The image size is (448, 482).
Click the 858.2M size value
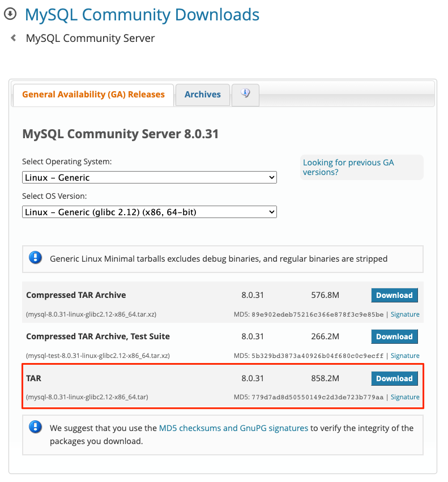(x=325, y=378)
